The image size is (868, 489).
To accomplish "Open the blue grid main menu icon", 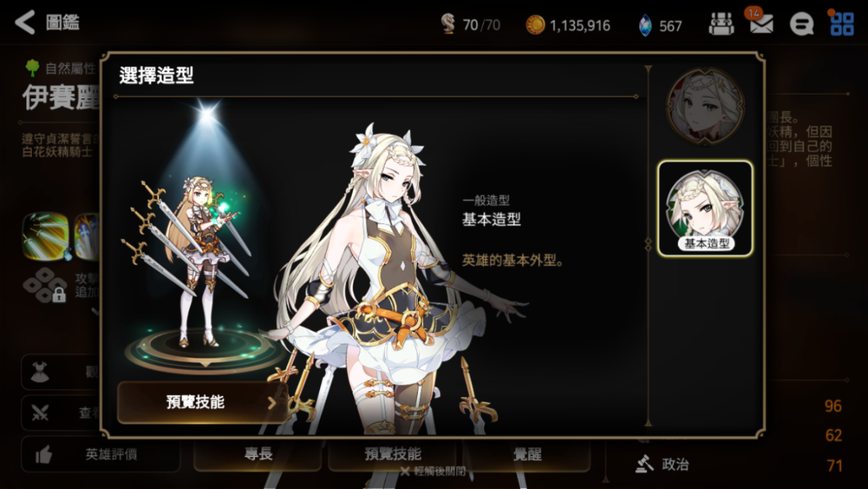I will (842, 24).
